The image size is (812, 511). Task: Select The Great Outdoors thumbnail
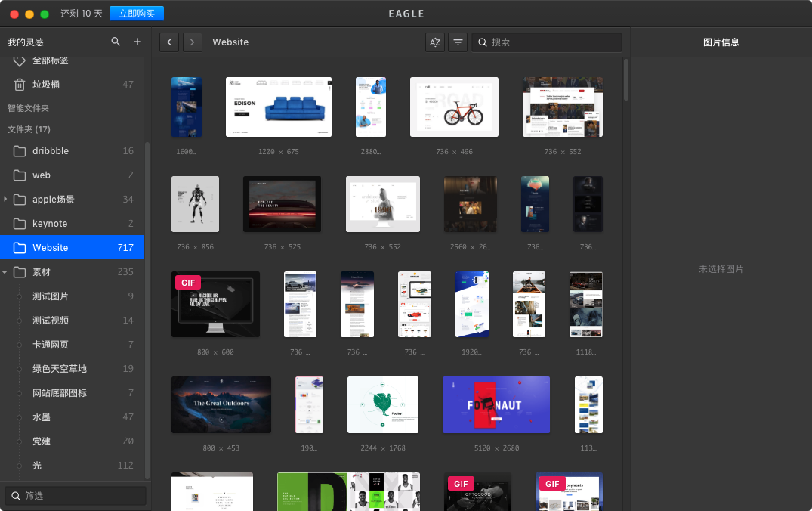pyautogui.click(x=221, y=404)
